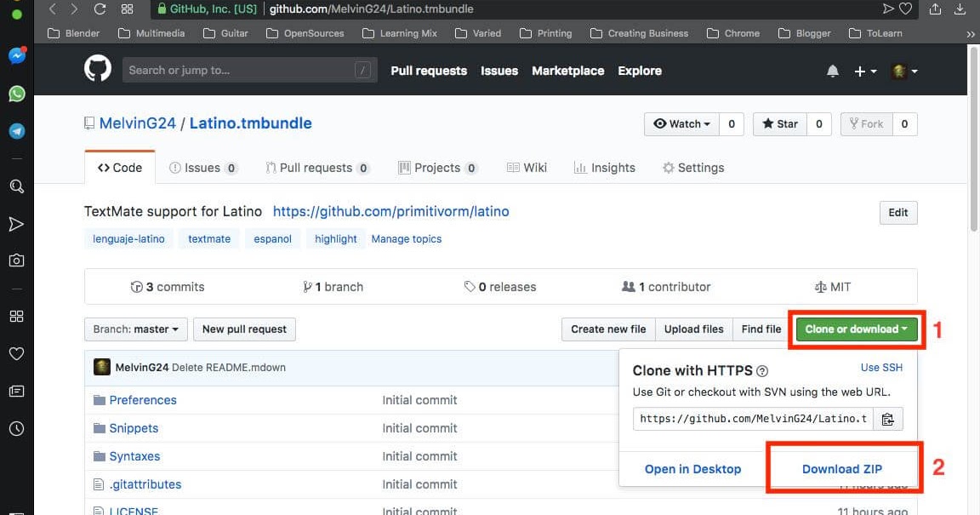Focus the Search or jump to field
The height and width of the screenshot is (515, 980).
pos(250,70)
